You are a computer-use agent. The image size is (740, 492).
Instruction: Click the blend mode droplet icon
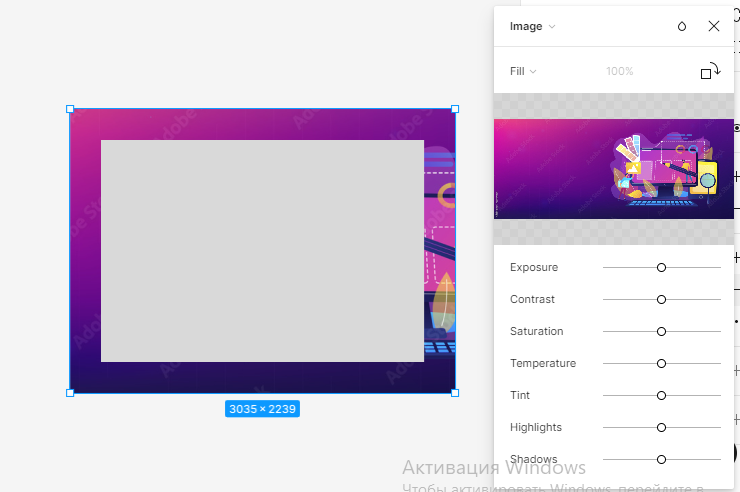pyautogui.click(x=681, y=26)
